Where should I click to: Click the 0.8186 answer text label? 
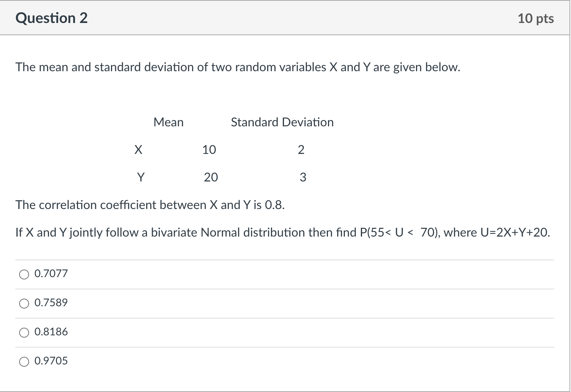click(x=51, y=332)
